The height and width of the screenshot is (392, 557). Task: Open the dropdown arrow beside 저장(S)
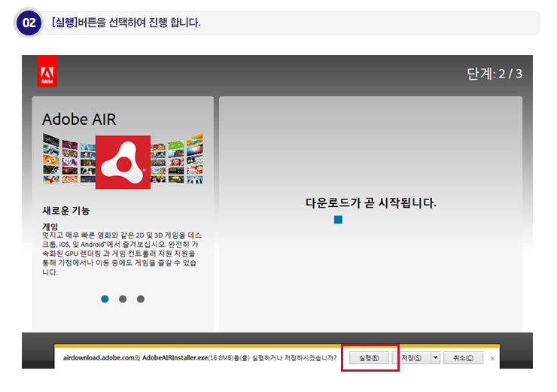(436, 358)
